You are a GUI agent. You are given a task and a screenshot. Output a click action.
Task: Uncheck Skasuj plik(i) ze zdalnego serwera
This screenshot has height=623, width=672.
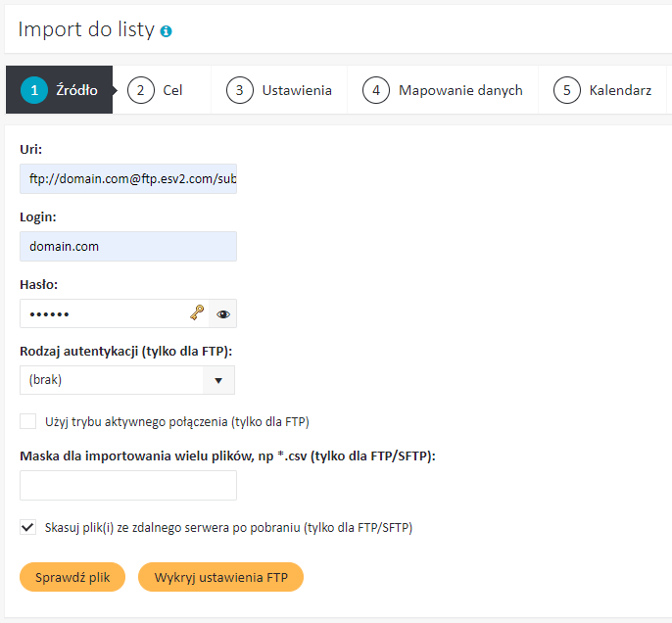tap(27, 527)
